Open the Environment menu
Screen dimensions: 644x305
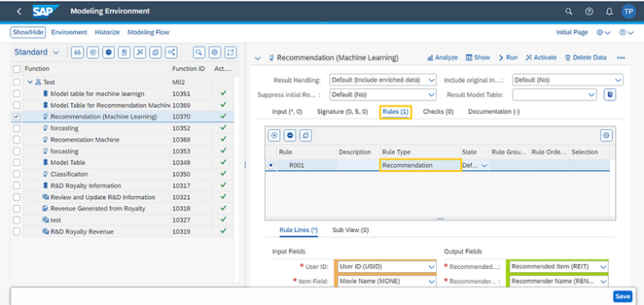69,32
